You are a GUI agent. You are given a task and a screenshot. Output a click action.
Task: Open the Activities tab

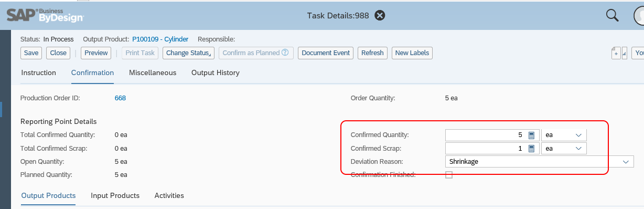[169, 195]
